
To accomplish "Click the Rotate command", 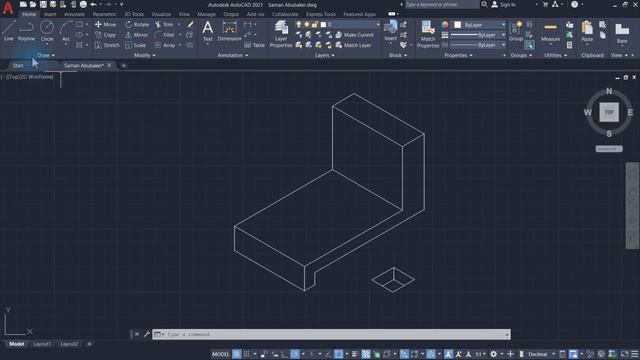I will coord(137,24).
